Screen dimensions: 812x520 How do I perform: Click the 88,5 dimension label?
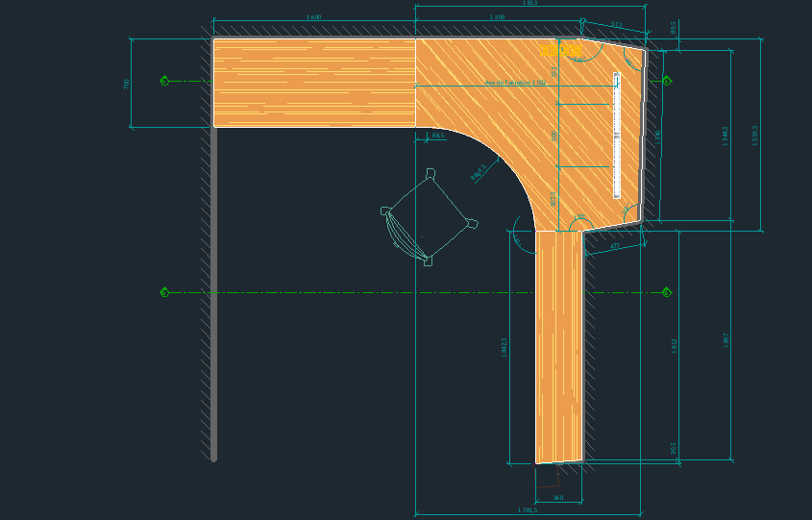pos(437,136)
